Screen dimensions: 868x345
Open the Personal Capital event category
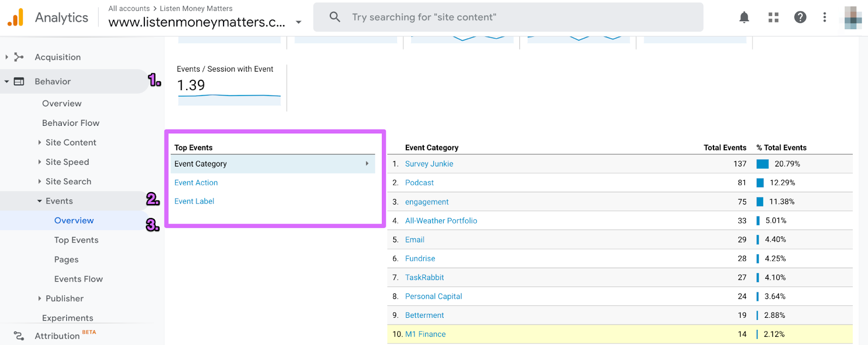[433, 296]
